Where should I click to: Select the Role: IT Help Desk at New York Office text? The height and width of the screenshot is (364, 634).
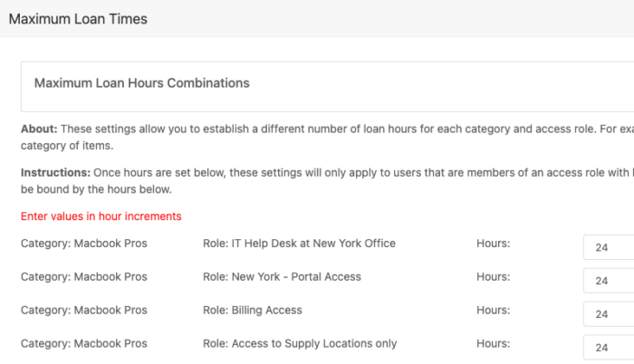[x=299, y=244]
